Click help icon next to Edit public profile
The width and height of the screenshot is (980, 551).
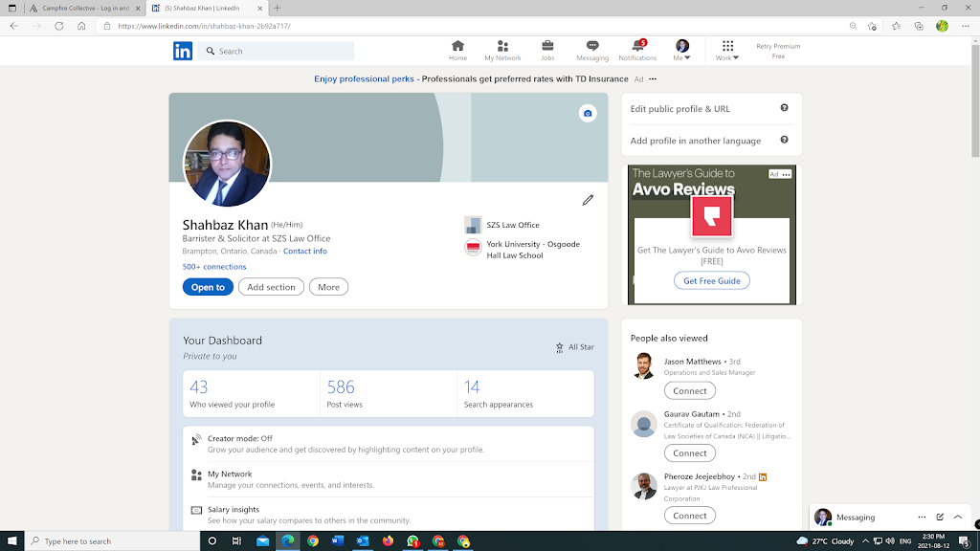pyautogui.click(x=784, y=108)
